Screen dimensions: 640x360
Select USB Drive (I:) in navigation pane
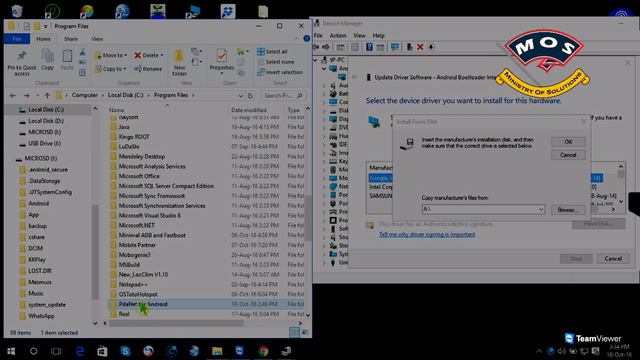point(44,143)
